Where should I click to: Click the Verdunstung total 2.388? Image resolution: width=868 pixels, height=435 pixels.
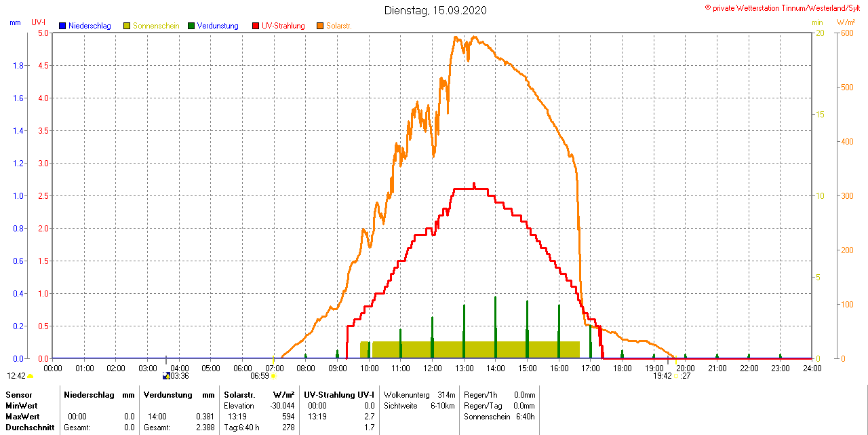point(205,428)
